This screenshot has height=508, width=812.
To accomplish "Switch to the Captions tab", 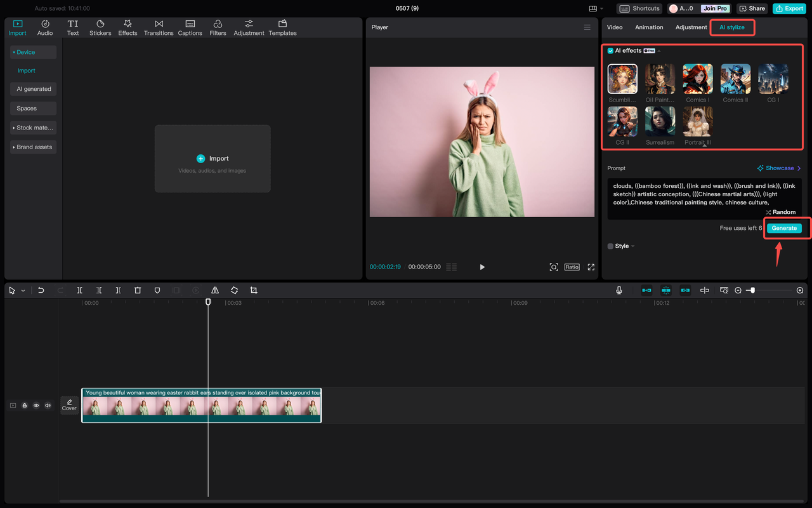I will click(x=190, y=27).
